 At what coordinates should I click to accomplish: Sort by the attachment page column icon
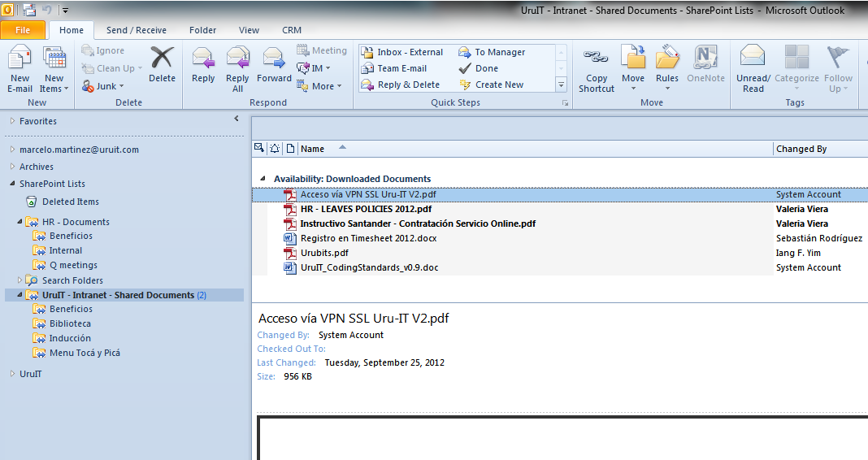tap(290, 149)
